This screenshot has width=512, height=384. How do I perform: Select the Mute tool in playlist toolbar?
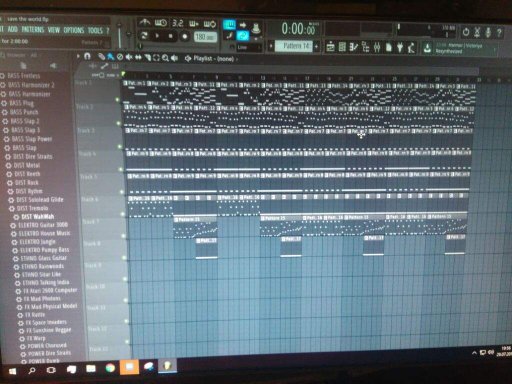[x=129, y=57]
